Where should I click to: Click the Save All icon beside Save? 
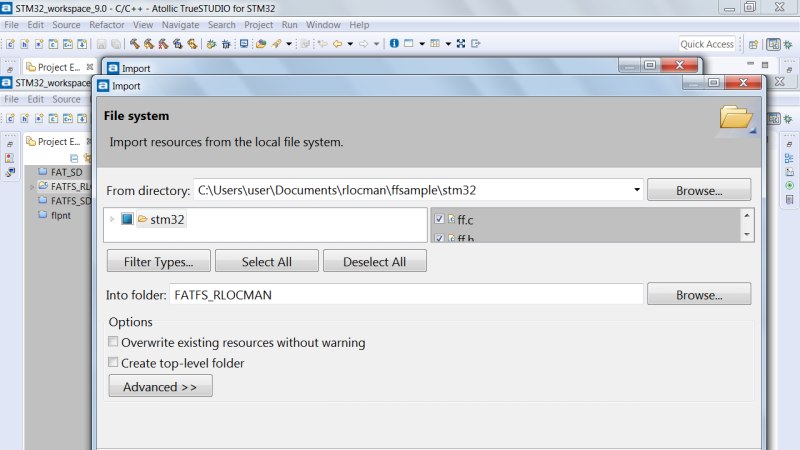tap(116, 44)
